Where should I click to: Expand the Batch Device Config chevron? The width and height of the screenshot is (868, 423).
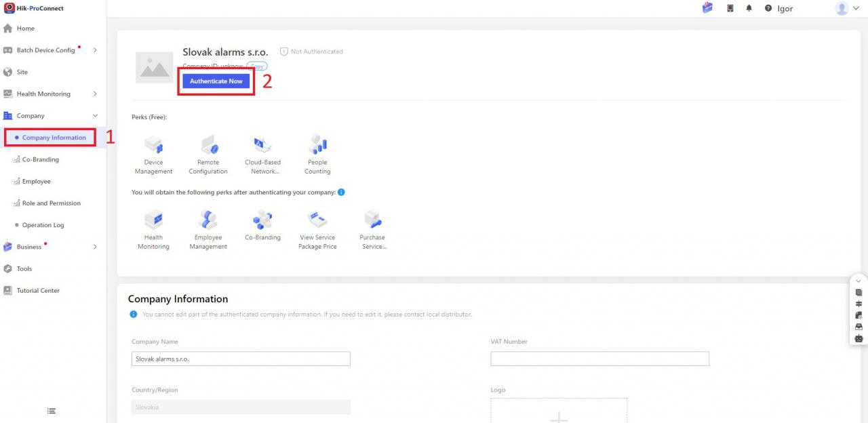click(95, 50)
